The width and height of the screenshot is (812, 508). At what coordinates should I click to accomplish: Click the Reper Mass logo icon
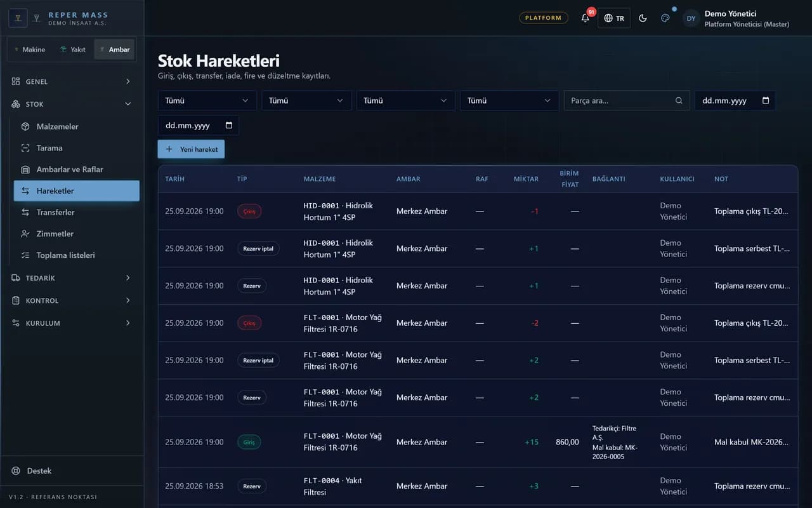pos(18,18)
